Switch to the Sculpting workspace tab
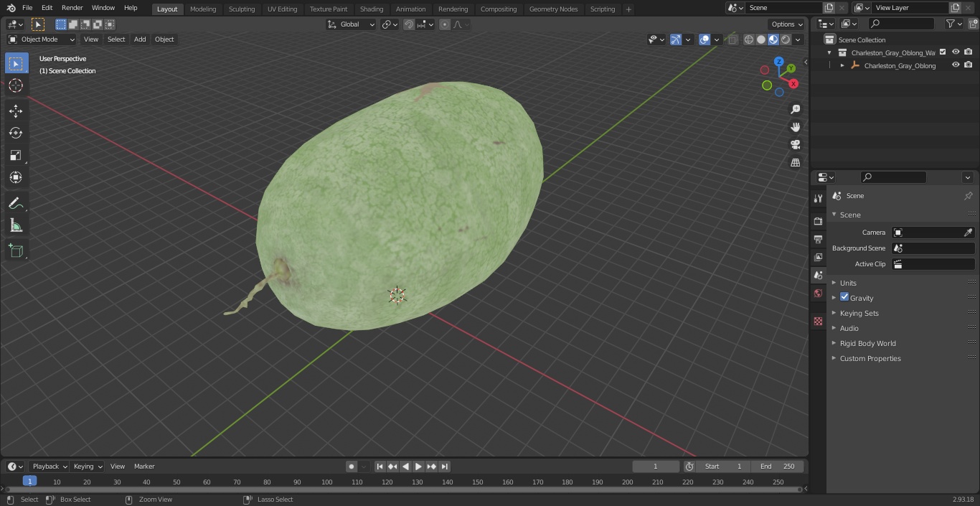980x506 pixels. 242,9
